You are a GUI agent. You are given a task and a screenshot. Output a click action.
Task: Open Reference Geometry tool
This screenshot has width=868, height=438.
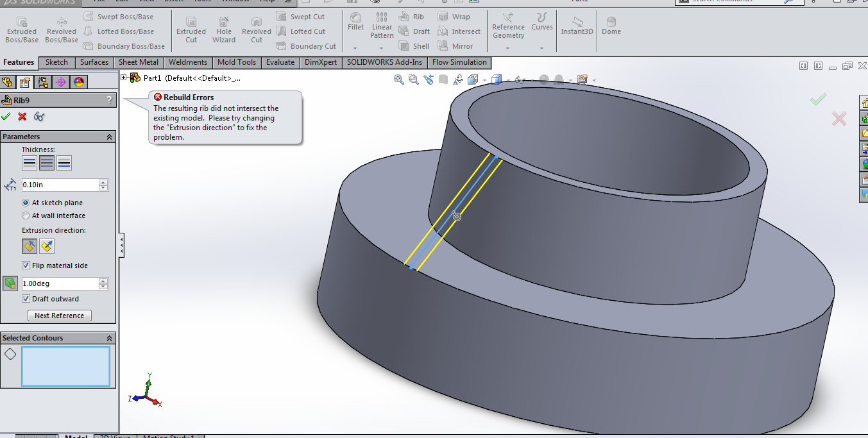coord(508,26)
